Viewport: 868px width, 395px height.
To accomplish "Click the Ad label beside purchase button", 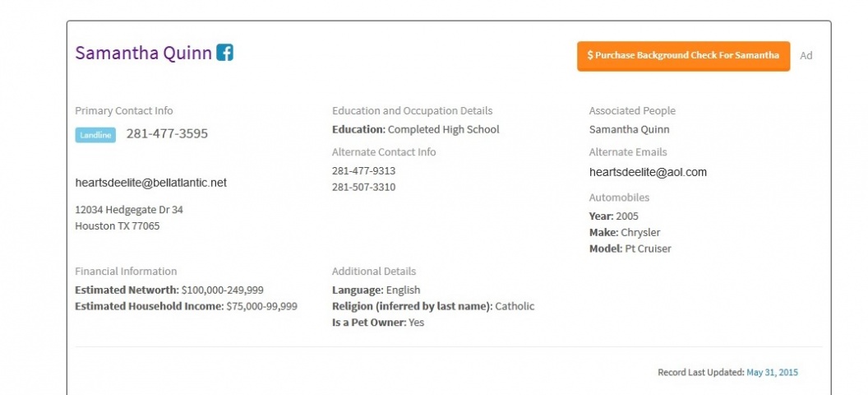I will pos(806,55).
